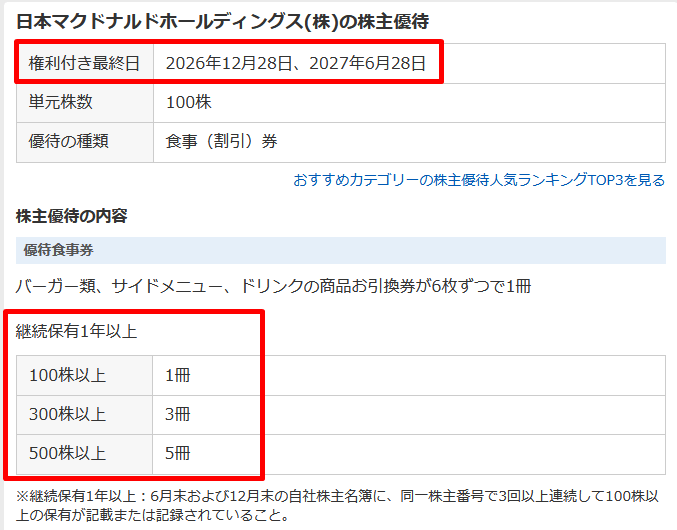The width and height of the screenshot is (677, 530).
Task: Click the ※継続保有1年以上 footnote text
Action: [337, 505]
